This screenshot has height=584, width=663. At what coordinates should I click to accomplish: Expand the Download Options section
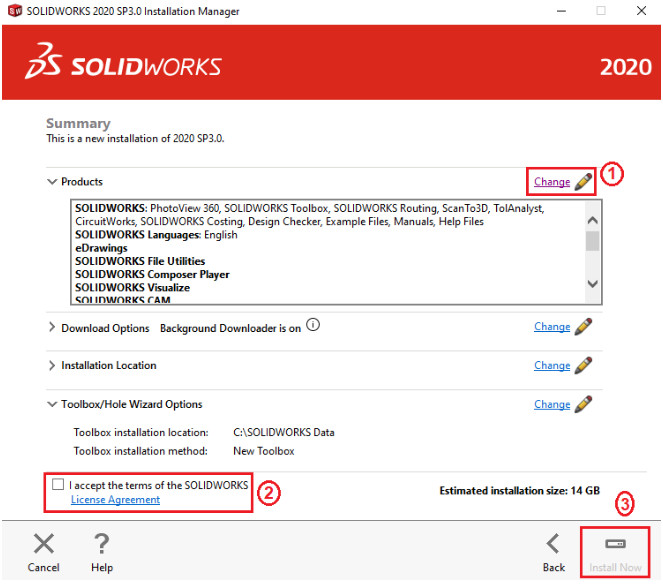tap(52, 327)
